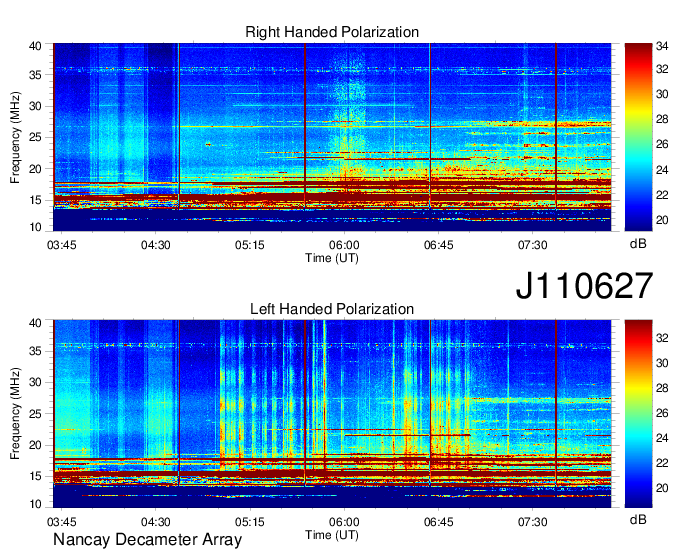Click the 28 value on Right Handed color bar
680x552 pixels.
pos(662,119)
